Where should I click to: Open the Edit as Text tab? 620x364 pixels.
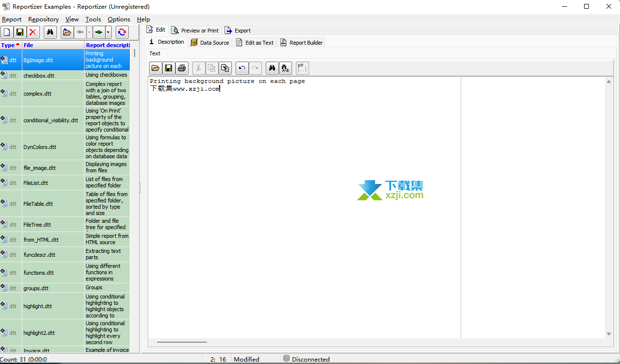(255, 42)
